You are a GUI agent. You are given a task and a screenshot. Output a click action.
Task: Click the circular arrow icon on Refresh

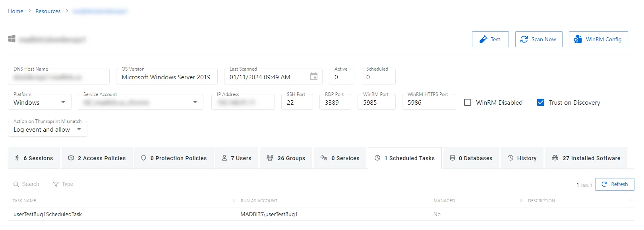[x=605, y=184]
